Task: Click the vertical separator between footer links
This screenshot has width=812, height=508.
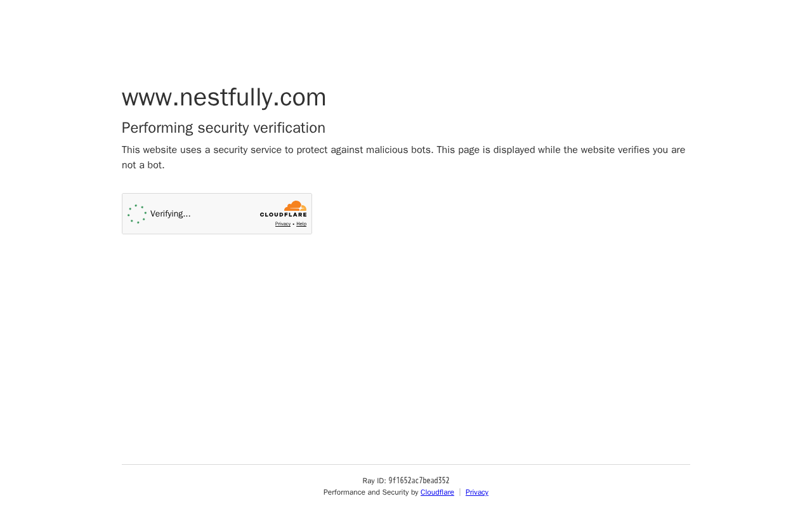Action: pyautogui.click(x=460, y=492)
